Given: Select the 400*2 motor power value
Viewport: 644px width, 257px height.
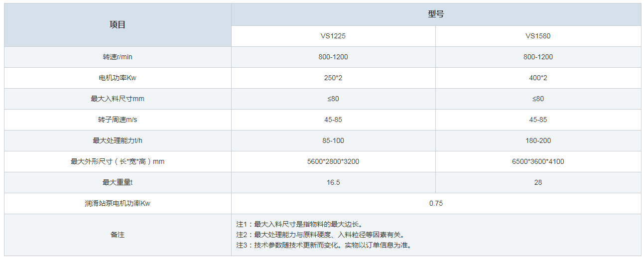Looking at the screenshot, I should (x=538, y=78).
